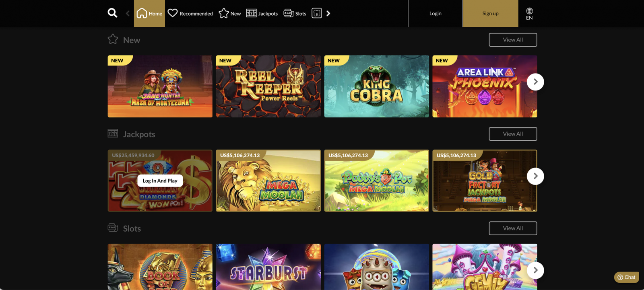Select the Recommended heart tab
This screenshot has width=644, height=290.
coord(190,13)
